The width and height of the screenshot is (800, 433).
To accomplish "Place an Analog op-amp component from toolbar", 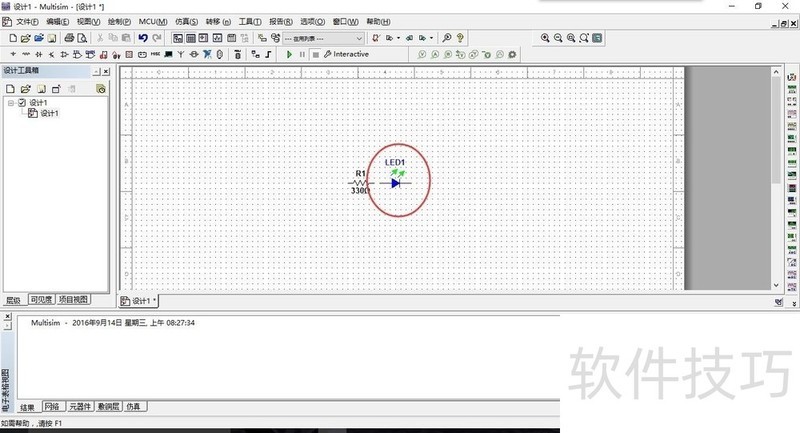I will [x=64, y=54].
